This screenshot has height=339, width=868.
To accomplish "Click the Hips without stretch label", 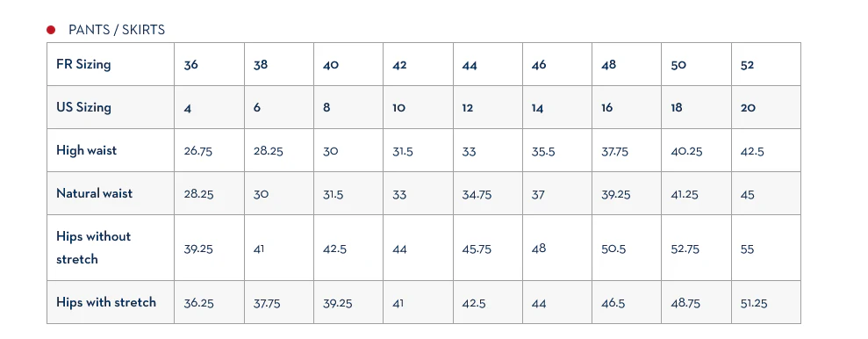I will pyautogui.click(x=94, y=248).
